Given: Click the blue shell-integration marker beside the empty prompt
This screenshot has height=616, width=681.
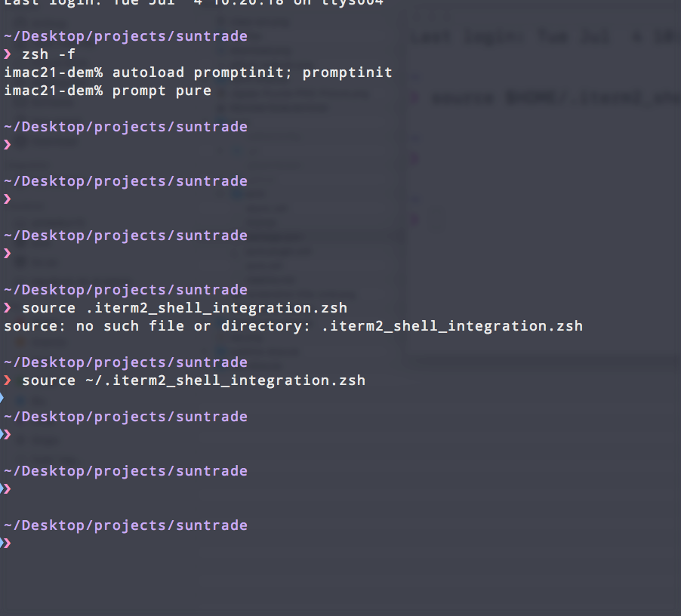Looking at the screenshot, I should point(2,397).
